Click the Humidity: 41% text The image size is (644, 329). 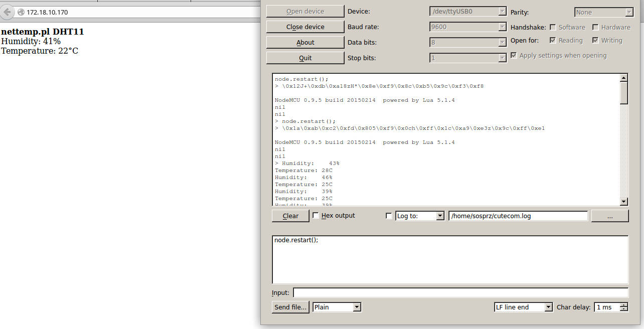(31, 41)
